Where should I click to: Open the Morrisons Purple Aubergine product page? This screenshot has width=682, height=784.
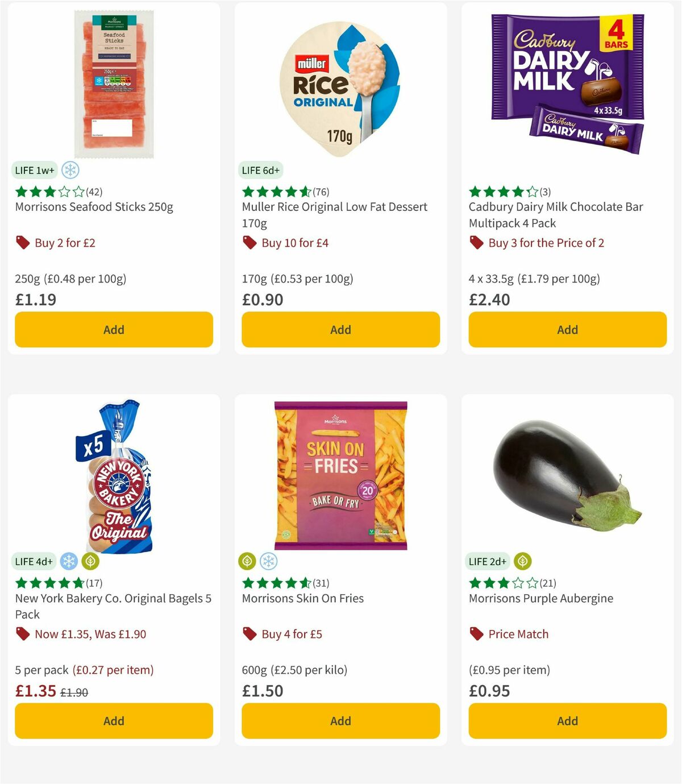[540, 598]
